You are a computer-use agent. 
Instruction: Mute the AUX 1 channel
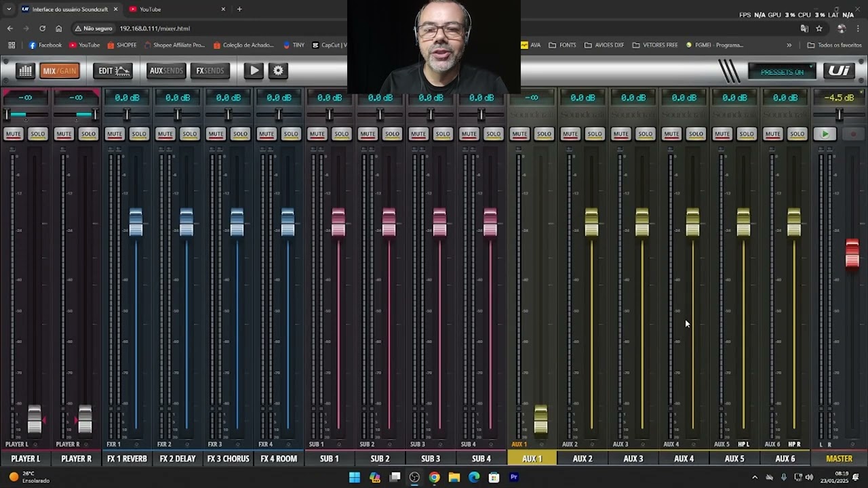point(519,134)
